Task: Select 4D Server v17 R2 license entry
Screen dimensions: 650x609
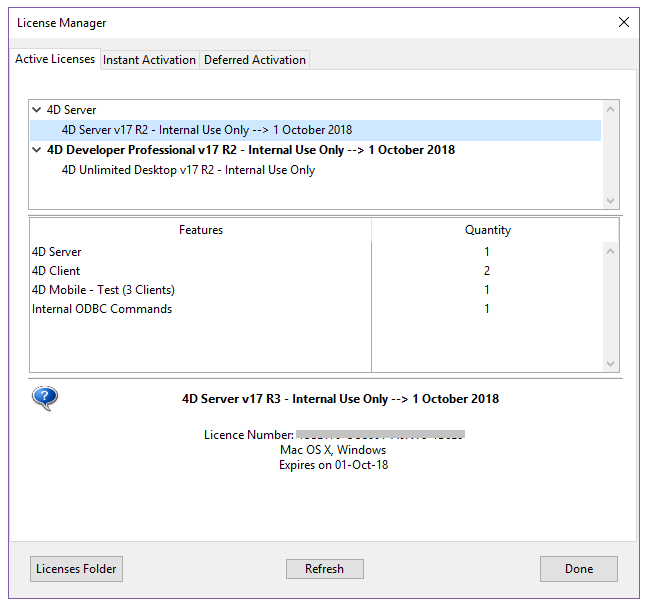Action: click(x=206, y=130)
